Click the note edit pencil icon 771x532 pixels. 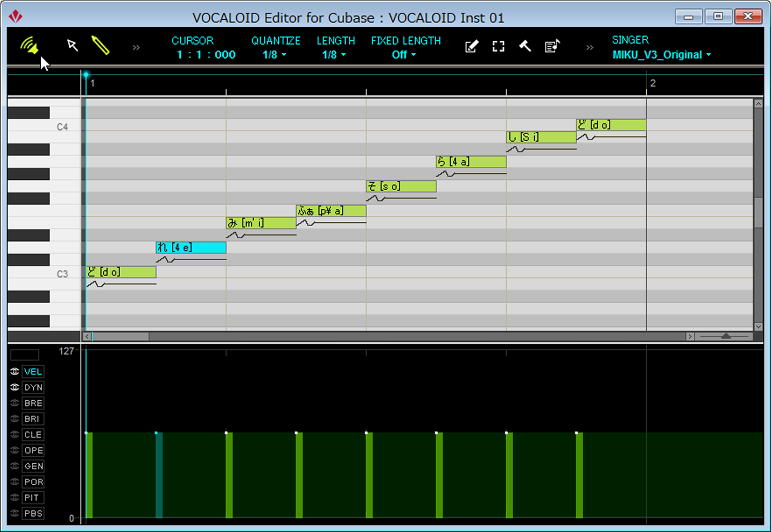coord(471,46)
